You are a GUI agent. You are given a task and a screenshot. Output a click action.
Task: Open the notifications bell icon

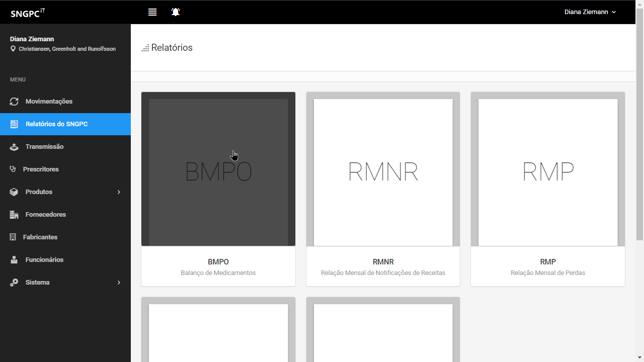176,12
